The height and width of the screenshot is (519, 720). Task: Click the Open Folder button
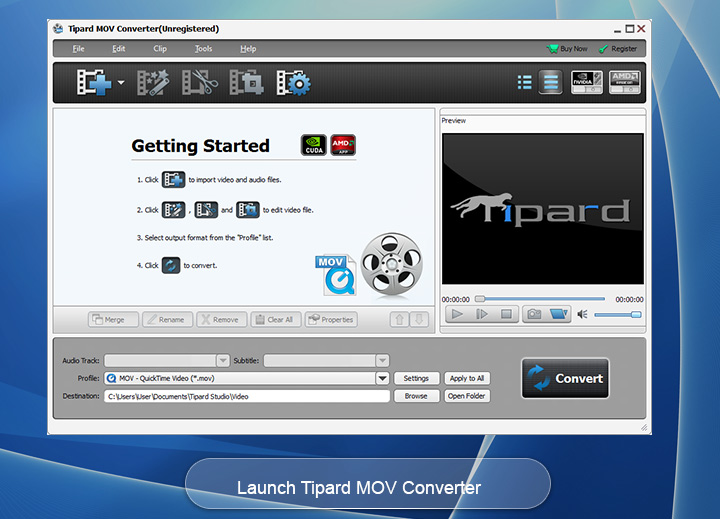[467, 396]
